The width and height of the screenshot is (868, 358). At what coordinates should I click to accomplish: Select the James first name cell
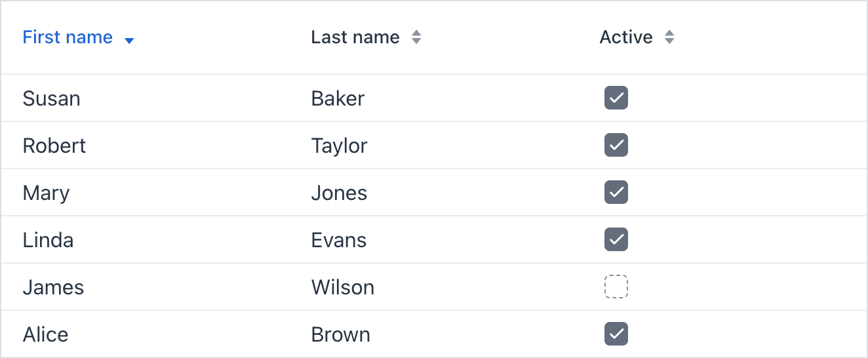(54, 287)
